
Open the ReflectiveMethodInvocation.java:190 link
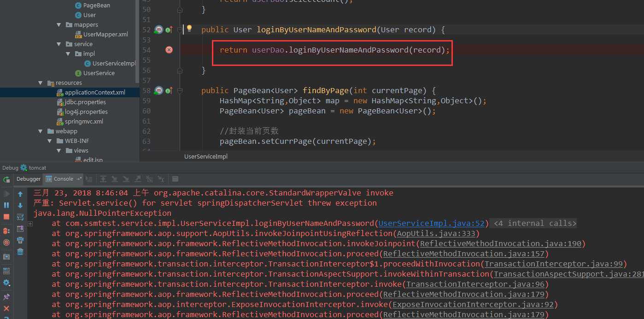point(501,243)
